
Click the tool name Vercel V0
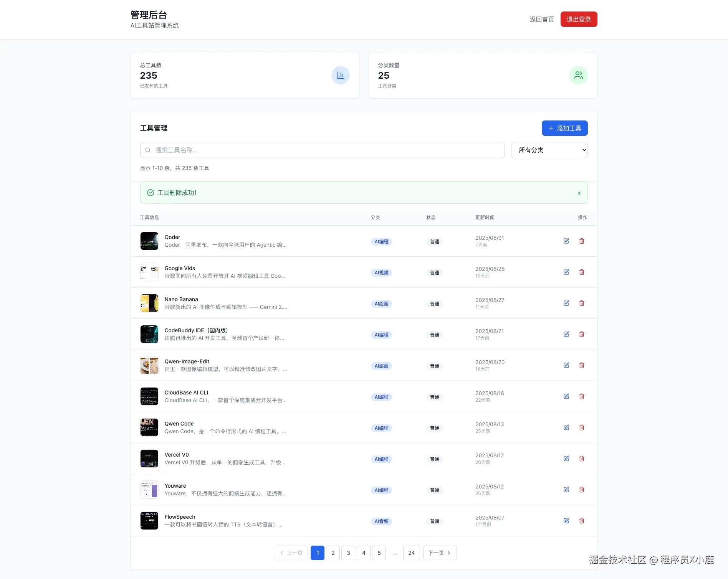tap(177, 455)
